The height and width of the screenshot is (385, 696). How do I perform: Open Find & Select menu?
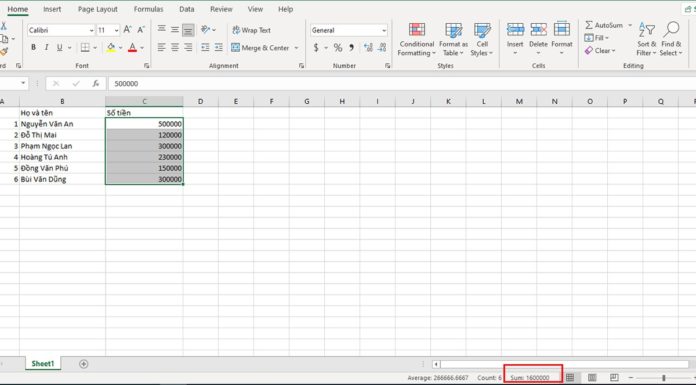(671, 40)
